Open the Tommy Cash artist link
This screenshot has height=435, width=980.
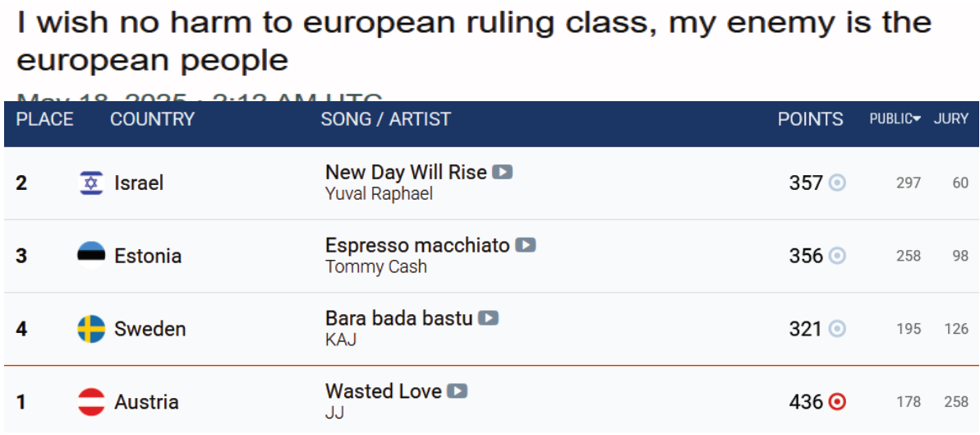(x=376, y=266)
